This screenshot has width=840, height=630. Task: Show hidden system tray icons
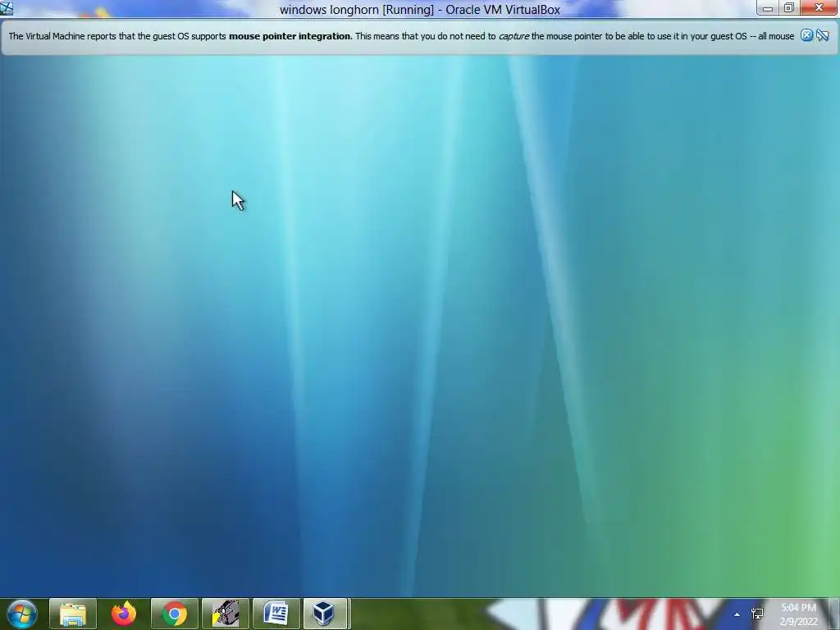[x=737, y=614]
